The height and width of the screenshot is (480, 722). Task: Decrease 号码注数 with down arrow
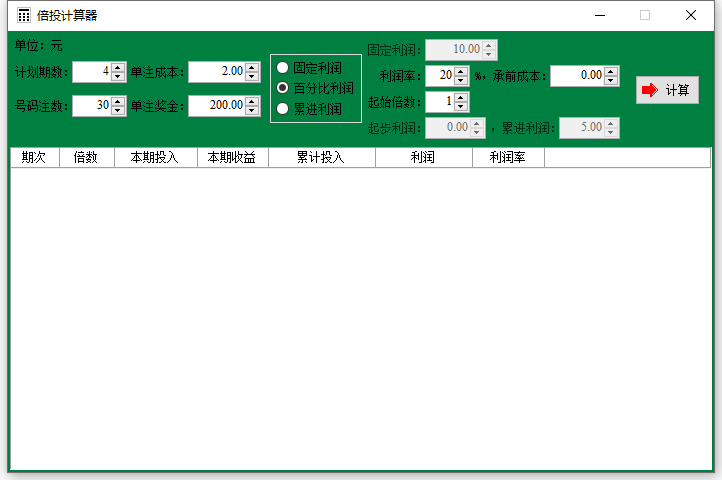coord(118,111)
